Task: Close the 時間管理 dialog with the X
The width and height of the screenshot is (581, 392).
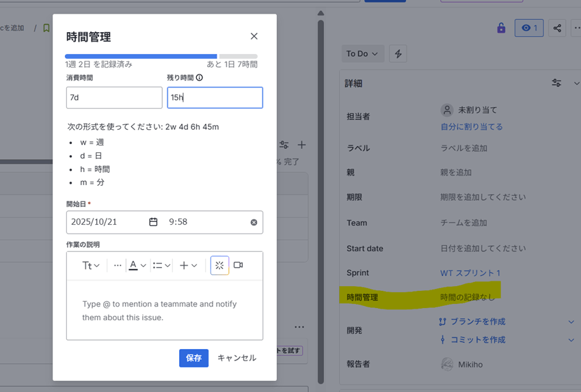Action: coord(254,36)
